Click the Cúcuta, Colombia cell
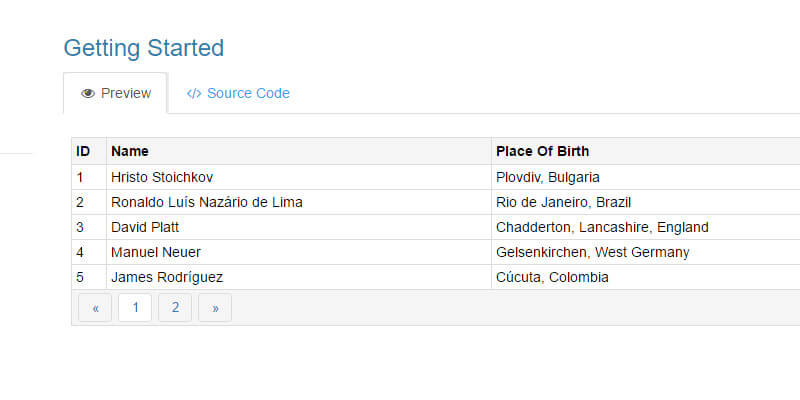The image size is (800, 400). 552,277
